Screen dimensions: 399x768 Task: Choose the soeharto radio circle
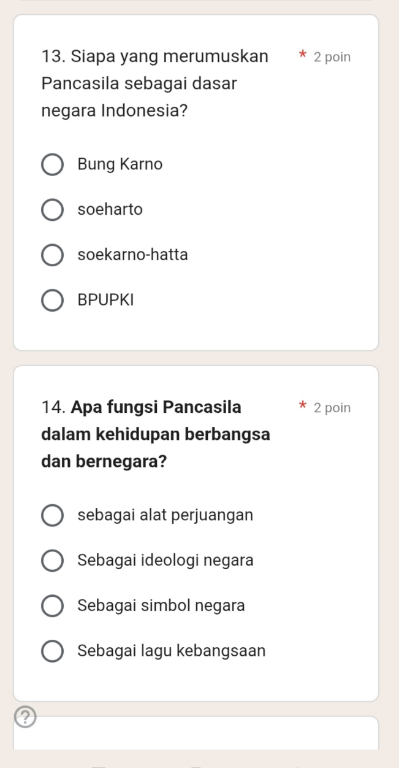pyautogui.click(x=52, y=210)
